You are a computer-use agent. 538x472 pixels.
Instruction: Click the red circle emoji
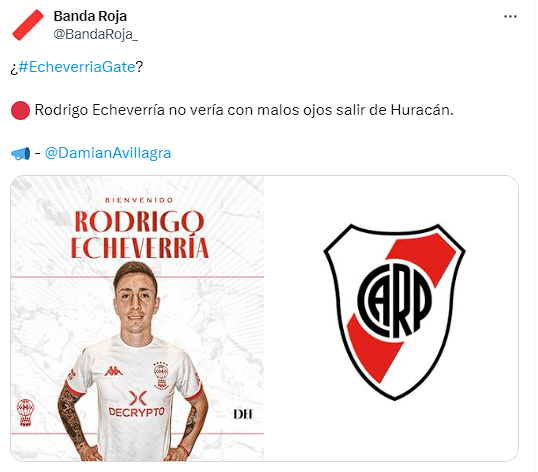[20, 110]
